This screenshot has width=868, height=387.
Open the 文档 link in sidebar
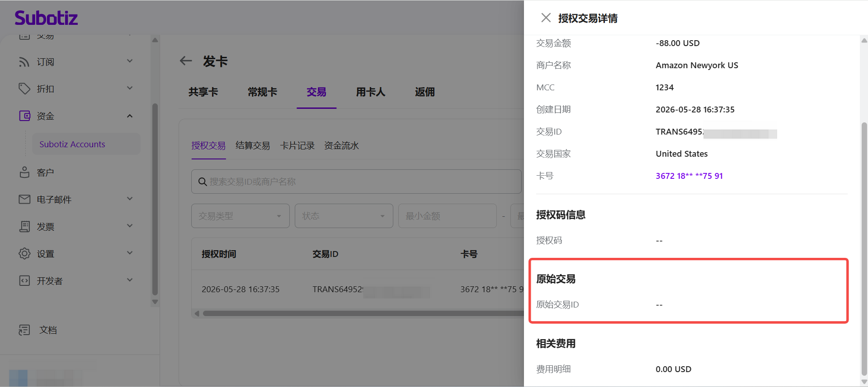point(48,330)
